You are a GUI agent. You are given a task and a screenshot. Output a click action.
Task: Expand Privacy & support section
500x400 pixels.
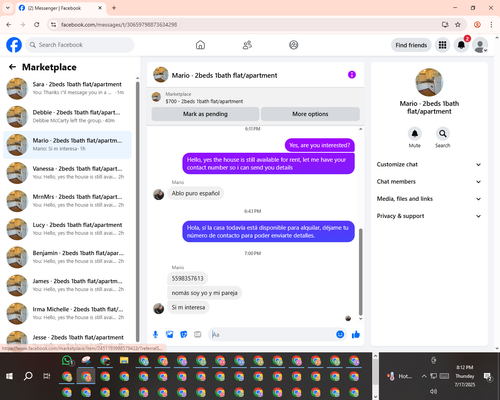[429, 216]
